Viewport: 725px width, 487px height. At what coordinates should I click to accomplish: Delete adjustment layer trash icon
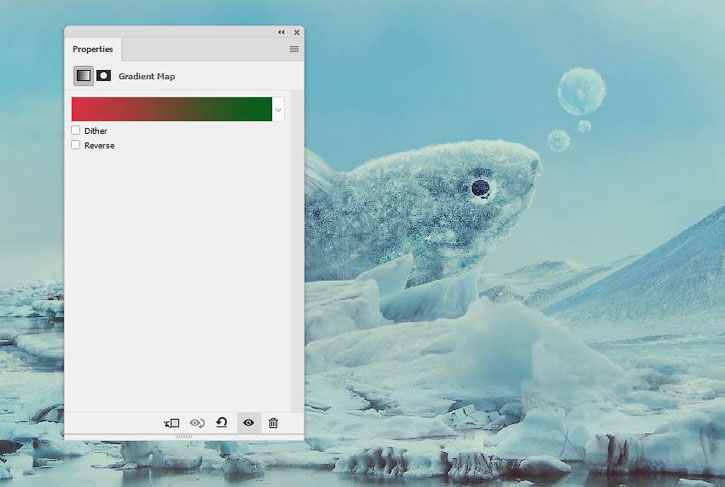tap(273, 423)
